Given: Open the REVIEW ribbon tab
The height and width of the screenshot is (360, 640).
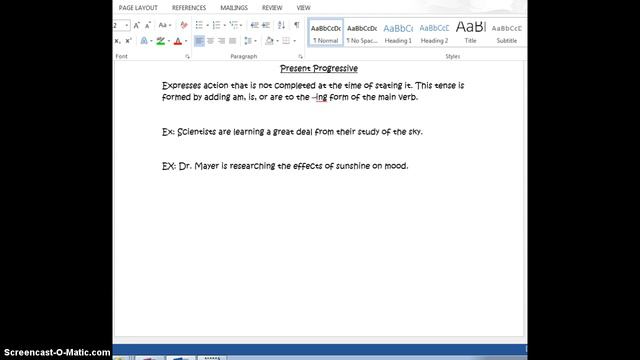Looking at the screenshot, I should pyautogui.click(x=272, y=8).
